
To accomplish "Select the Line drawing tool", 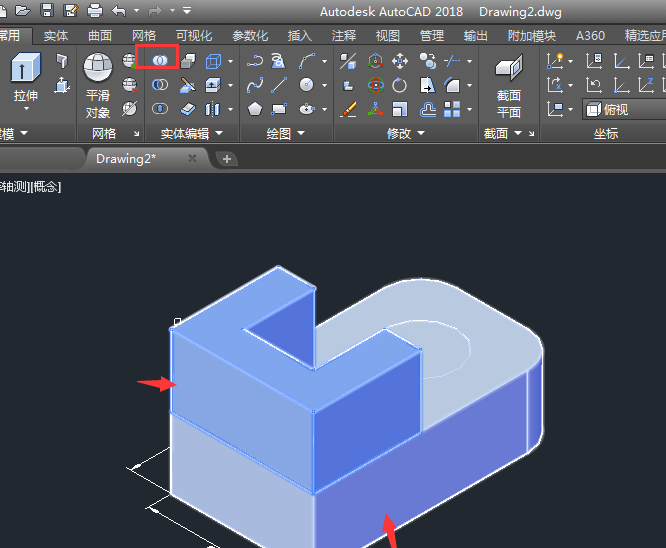I will pyautogui.click(x=280, y=85).
